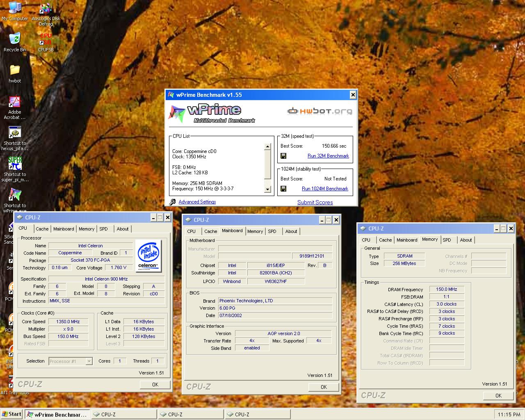
Task: Close the wPrime Benchmark window
Action: [353, 95]
